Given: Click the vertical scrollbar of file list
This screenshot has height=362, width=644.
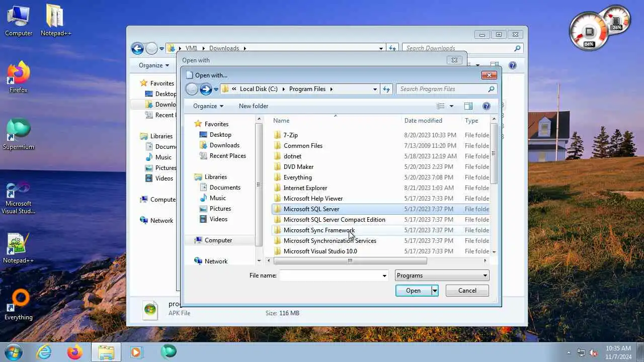Looking at the screenshot, I should [494, 153].
